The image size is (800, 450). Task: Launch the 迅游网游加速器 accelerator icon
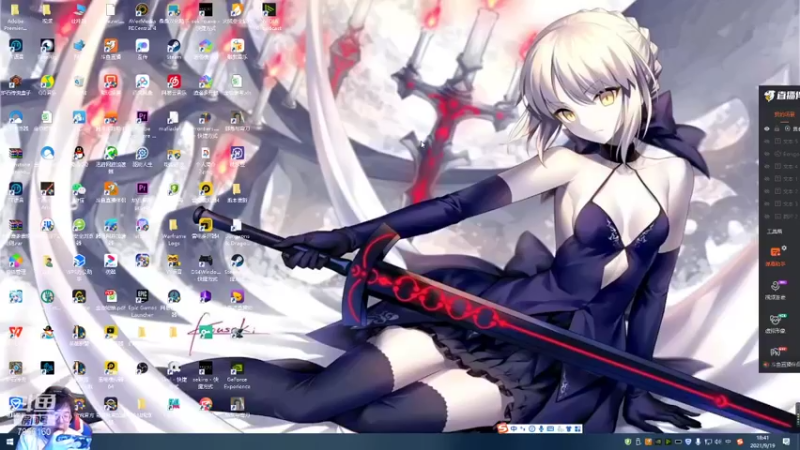[x=110, y=153]
